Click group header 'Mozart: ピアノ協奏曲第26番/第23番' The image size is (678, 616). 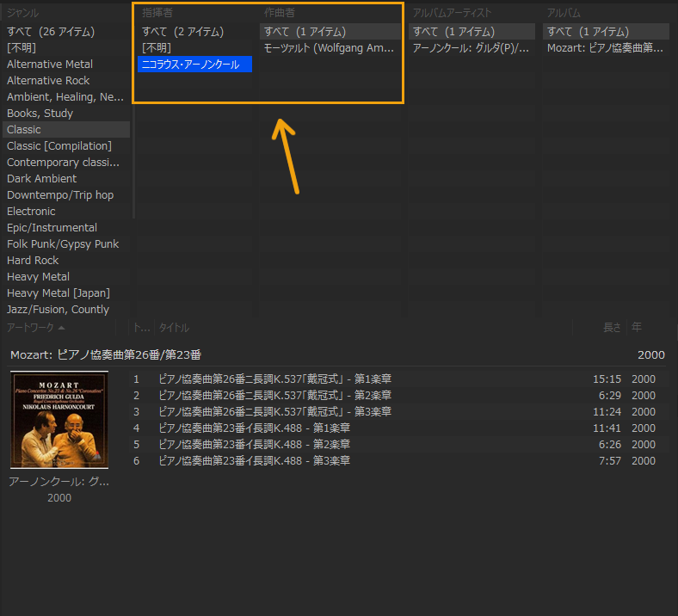(x=106, y=355)
